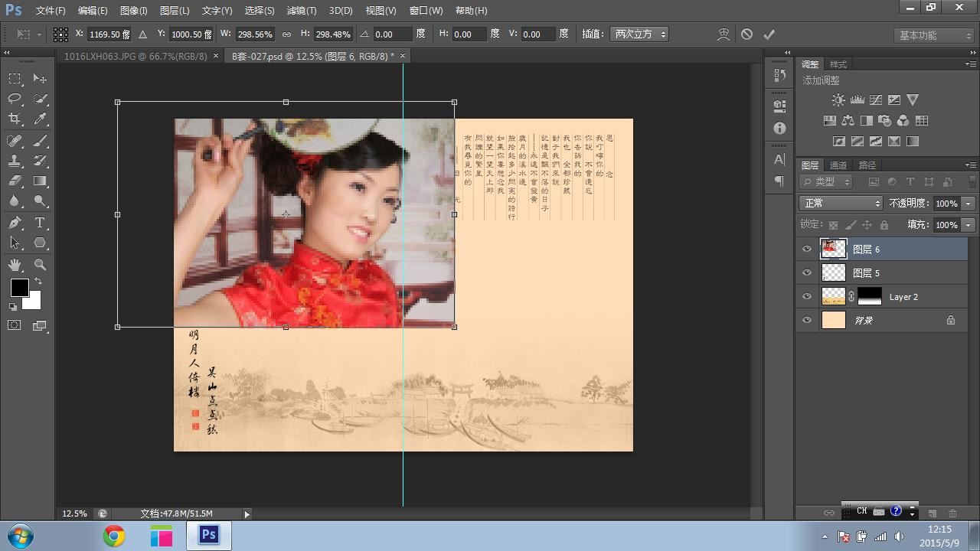Open Chrome from the taskbar

(x=114, y=536)
